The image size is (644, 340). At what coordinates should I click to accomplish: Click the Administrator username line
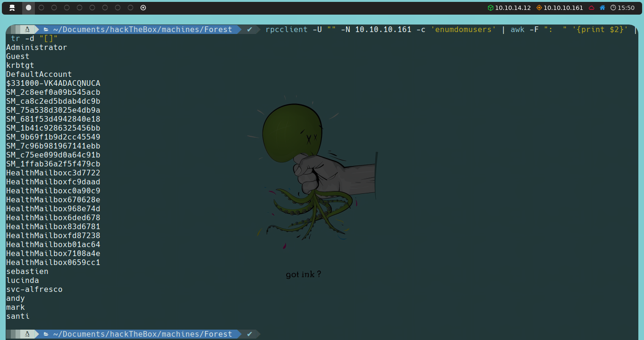37,47
